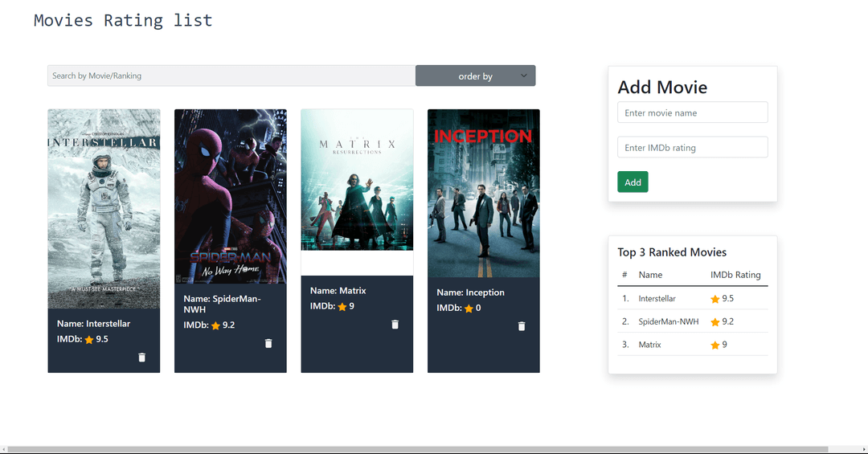Click the 'Name: SpiderMan-NWH' card text

coord(222,304)
